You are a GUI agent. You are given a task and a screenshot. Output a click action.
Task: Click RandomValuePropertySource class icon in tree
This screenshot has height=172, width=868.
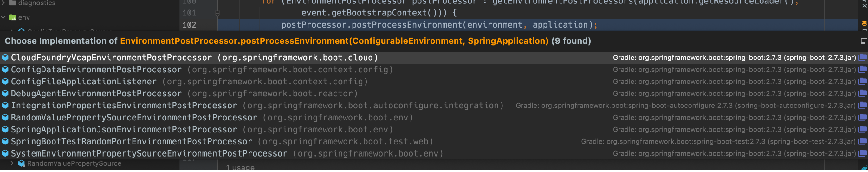[x=22, y=163]
